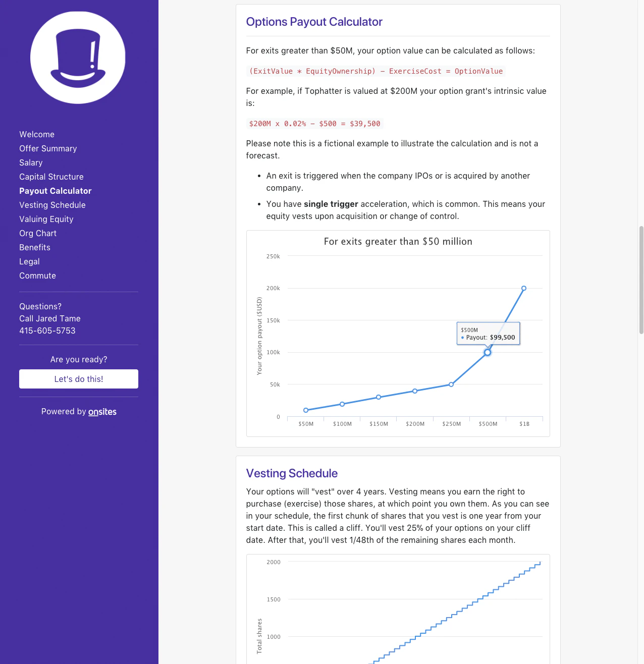Click the $99,500 payout tooltip
This screenshot has width=644, height=664.
(x=488, y=334)
